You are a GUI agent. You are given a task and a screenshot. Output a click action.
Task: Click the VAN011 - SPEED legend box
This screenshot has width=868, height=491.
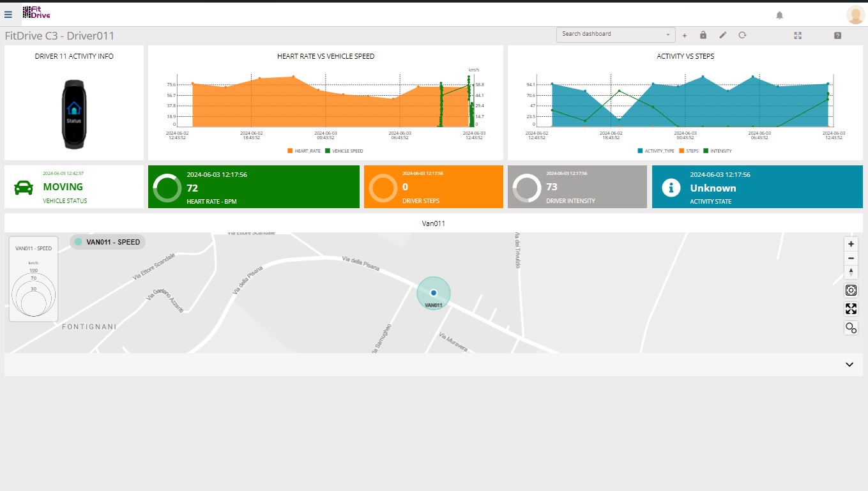pos(33,278)
